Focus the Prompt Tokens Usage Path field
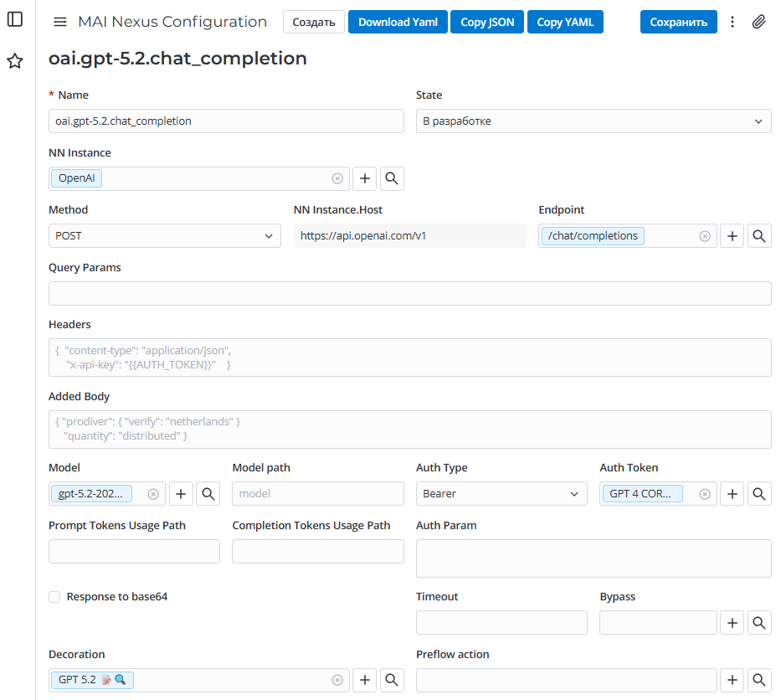 [134, 552]
